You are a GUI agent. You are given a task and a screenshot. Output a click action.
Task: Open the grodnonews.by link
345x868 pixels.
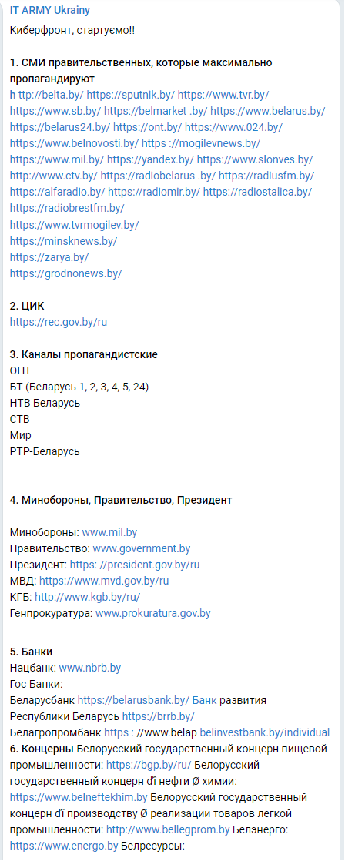[x=66, y=273]
